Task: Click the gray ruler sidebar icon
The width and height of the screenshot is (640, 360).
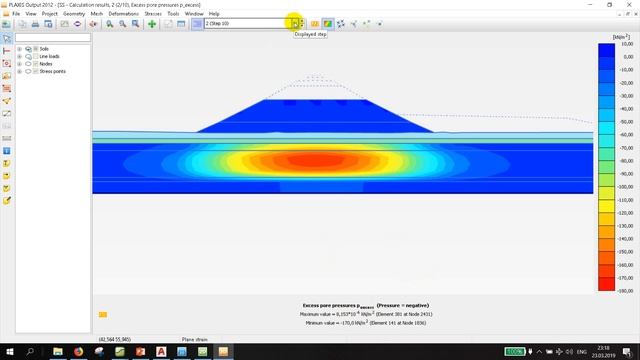Action: point(7,138)
